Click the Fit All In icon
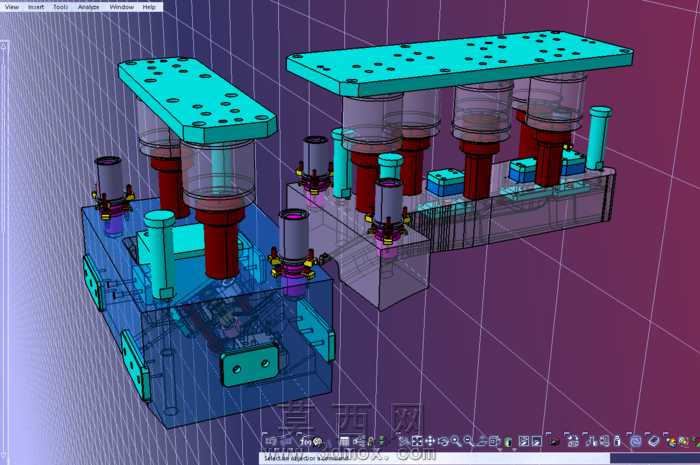The image size is (700, 465). click(x=417, y=441)
